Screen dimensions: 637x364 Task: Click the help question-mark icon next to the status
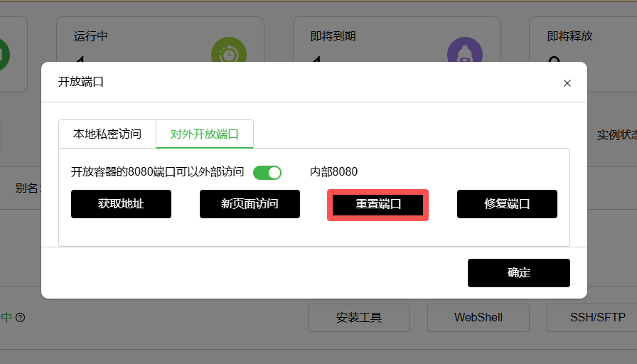[21, 318]
